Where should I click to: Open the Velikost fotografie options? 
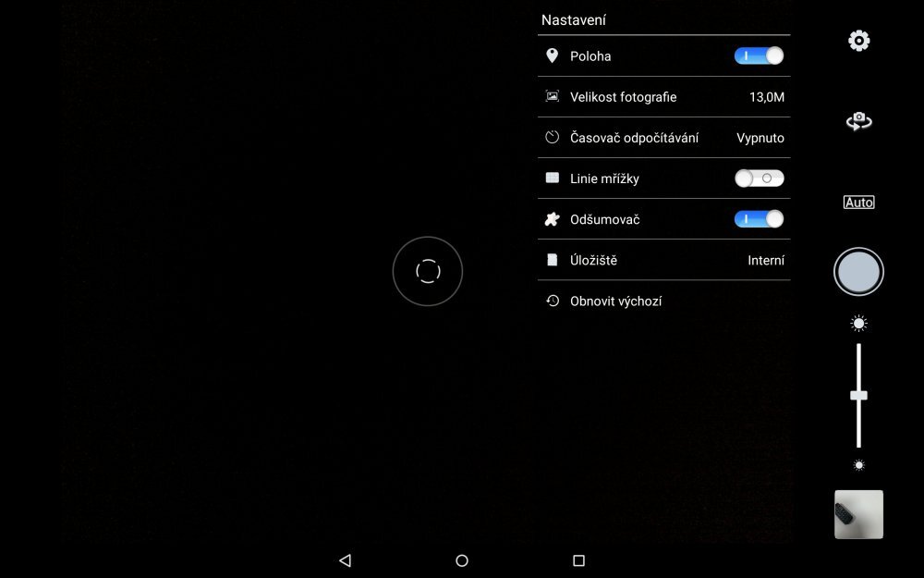click(663, 96)
